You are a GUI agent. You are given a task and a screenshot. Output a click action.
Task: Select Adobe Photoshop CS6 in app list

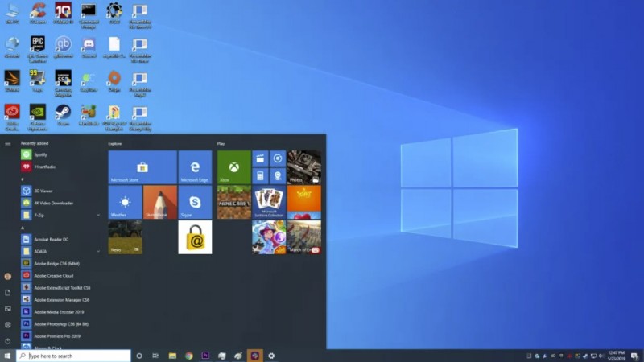point(60,323)
